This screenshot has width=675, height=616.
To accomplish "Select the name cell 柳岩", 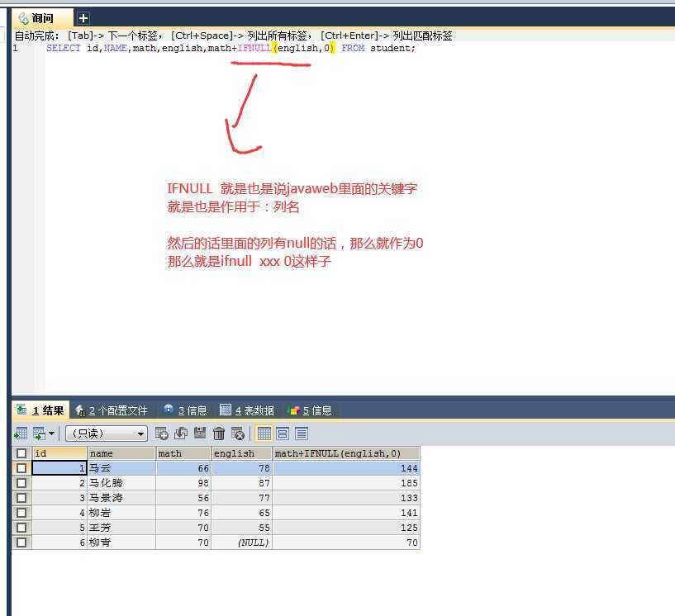I will coord(121,513).
